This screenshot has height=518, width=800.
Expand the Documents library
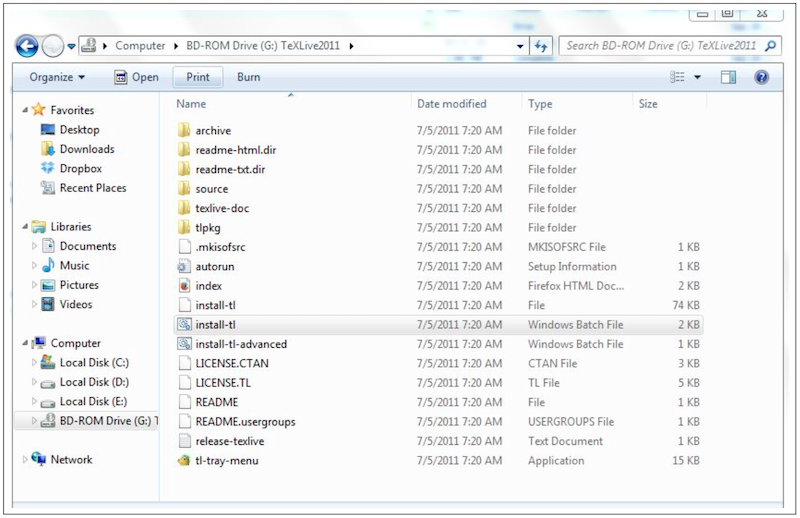[x=34, y=246]
